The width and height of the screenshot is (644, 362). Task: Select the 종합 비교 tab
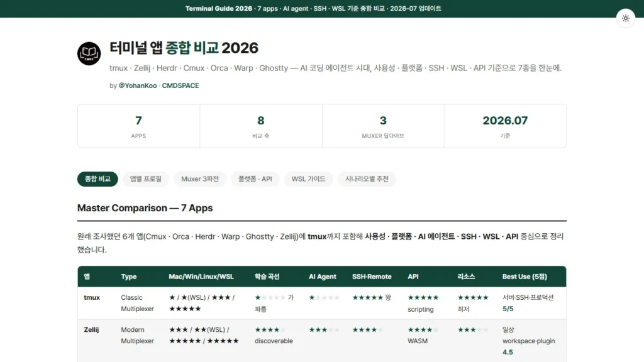[x=97, y=179]
